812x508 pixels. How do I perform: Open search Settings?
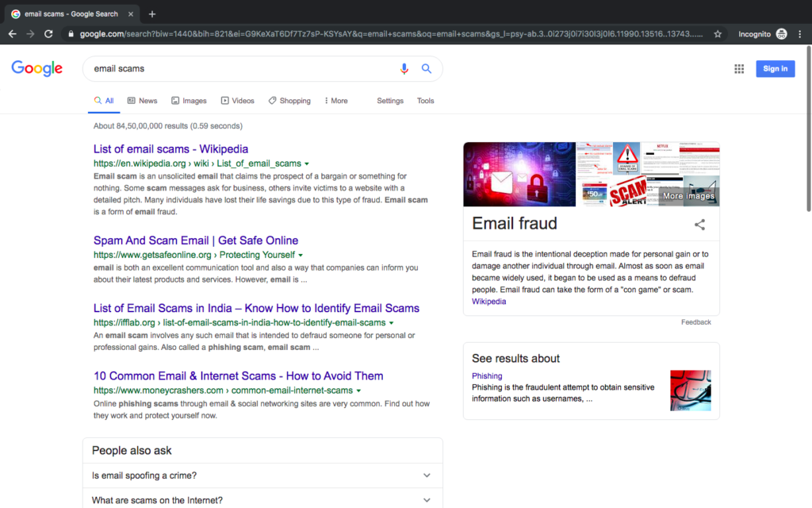point(390,101)
